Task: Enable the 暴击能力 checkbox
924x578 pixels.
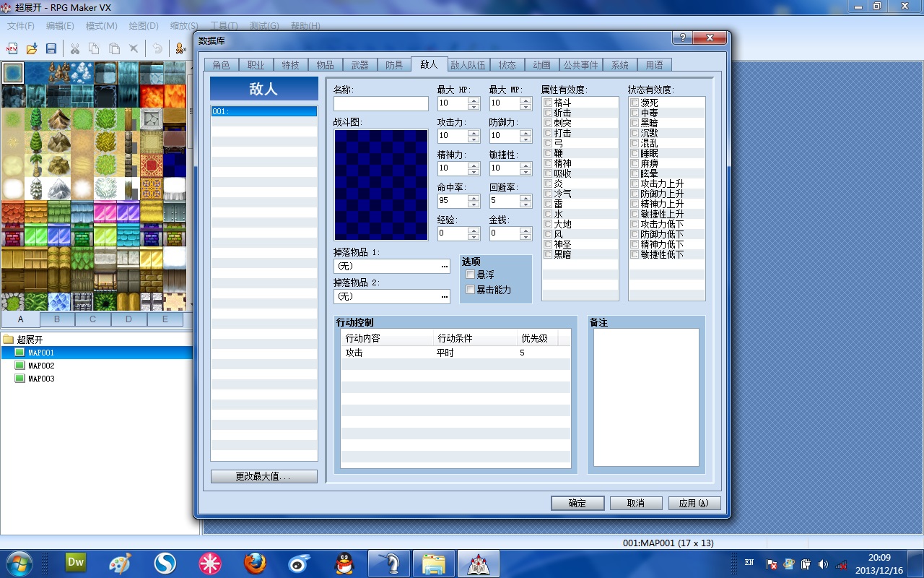Action: point(471,290)
